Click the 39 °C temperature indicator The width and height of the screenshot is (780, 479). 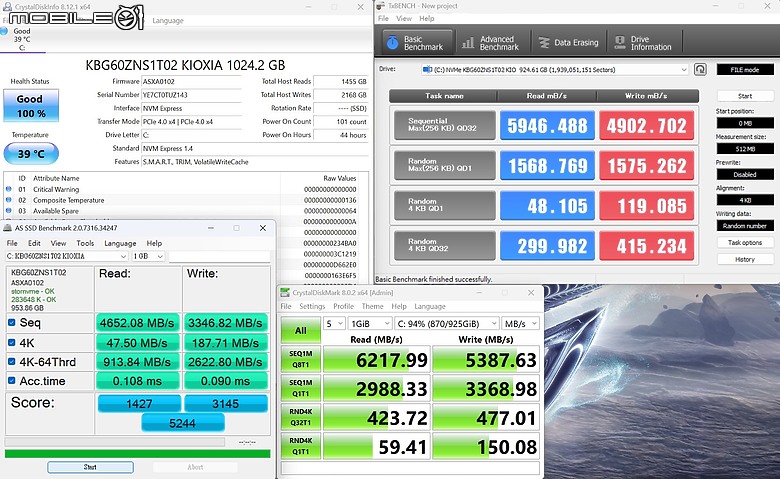point(31,154)
